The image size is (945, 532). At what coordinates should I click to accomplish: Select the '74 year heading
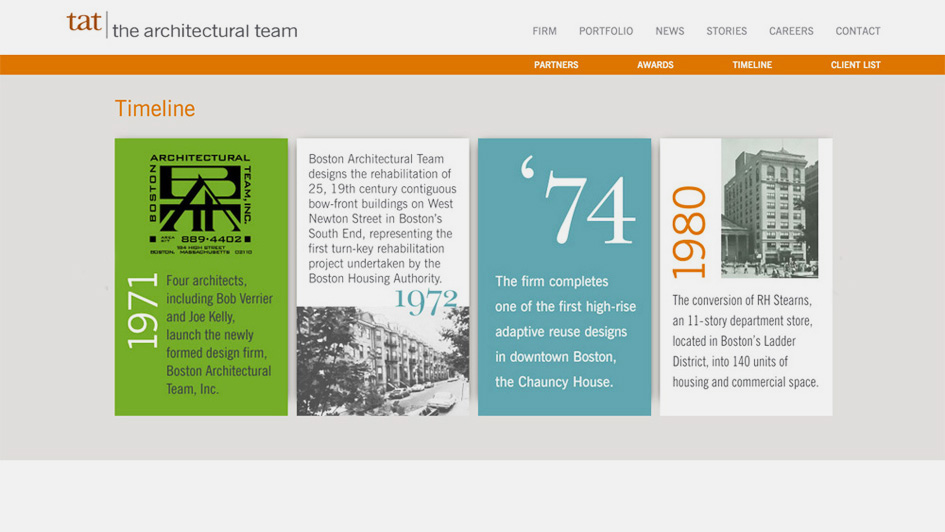577,201
